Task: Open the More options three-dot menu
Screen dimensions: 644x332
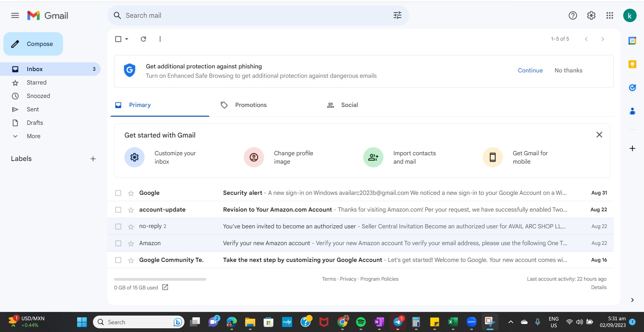Action: [x=160, y=39]
